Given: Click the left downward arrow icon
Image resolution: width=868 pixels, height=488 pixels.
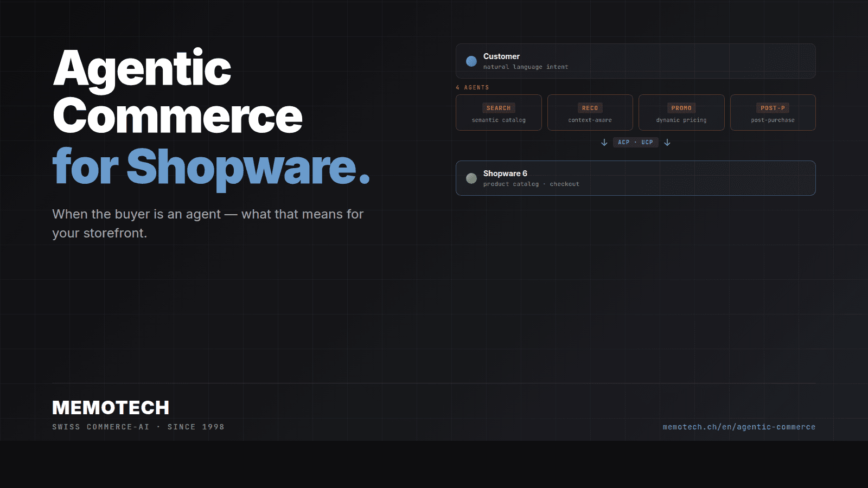Looking at the screenshot, I should (x=604, y=142).
